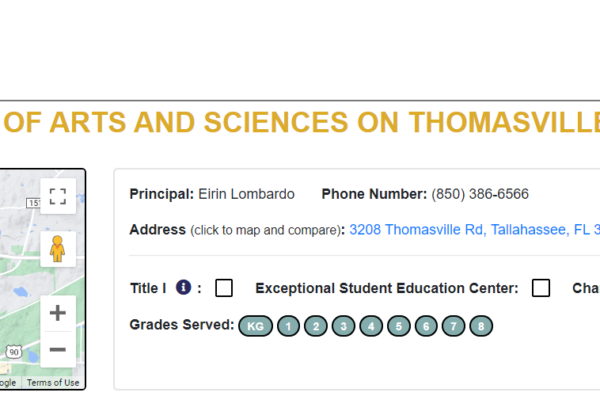600x400 pixels.
Task: Select the grade 4 badge
Action: pyautogui.click(x=371, y=326)
